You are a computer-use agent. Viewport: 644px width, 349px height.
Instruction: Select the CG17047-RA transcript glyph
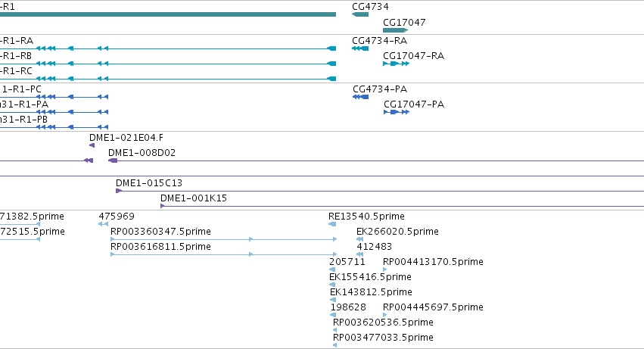pyautogui.click(x=396, y=64)
